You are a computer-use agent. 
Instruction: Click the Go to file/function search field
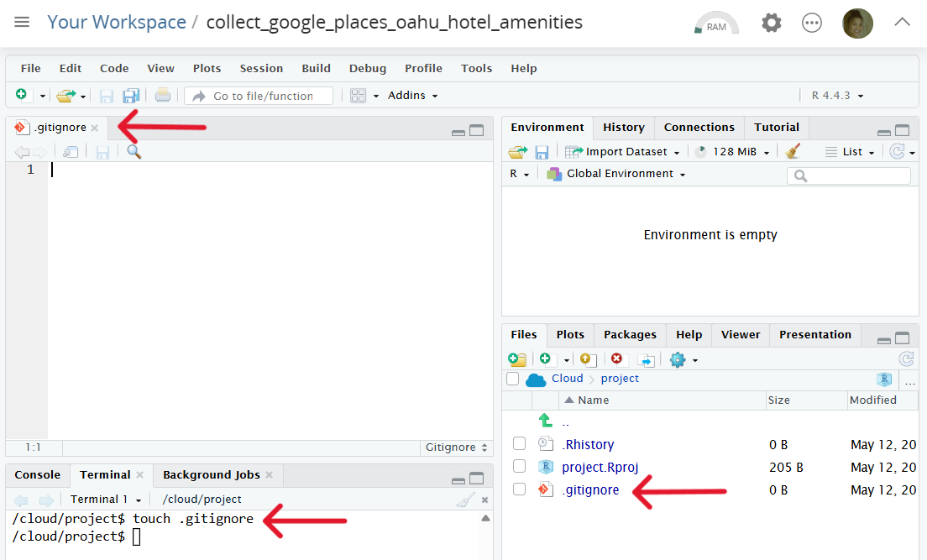pos(262,96)
